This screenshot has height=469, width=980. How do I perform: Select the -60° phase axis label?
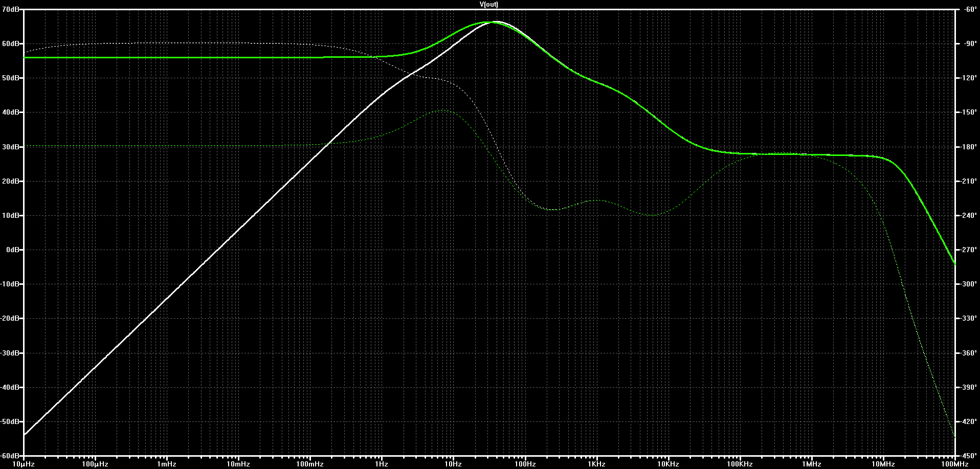(967, 9)
